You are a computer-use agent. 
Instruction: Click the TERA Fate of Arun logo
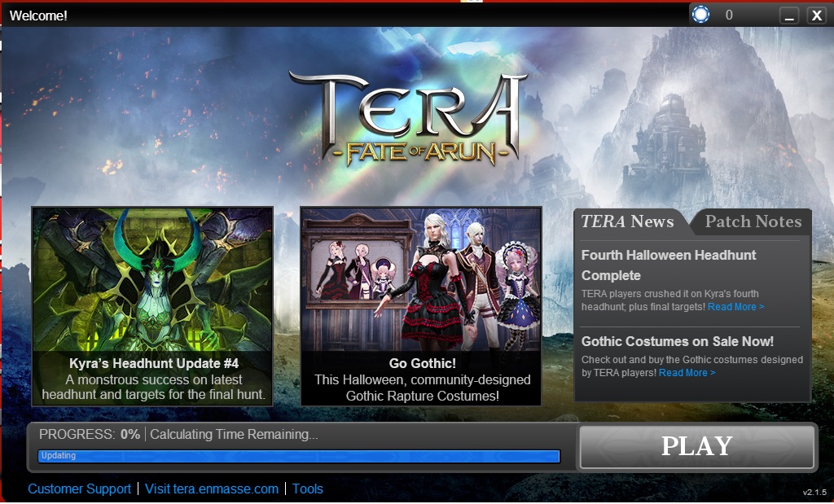[409, 119]
